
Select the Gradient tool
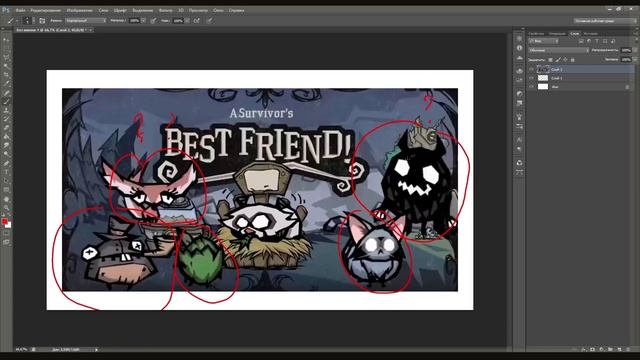6,137
